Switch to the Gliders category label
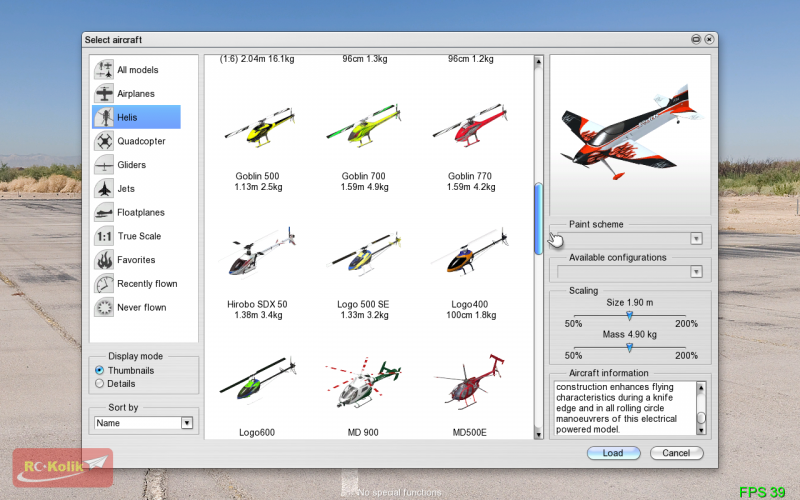 click(132, 165)
